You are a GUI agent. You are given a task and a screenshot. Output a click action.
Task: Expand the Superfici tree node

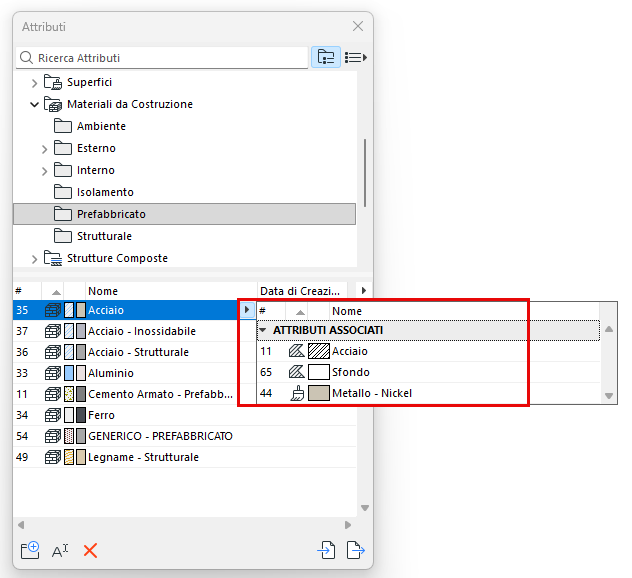point(35,83)
